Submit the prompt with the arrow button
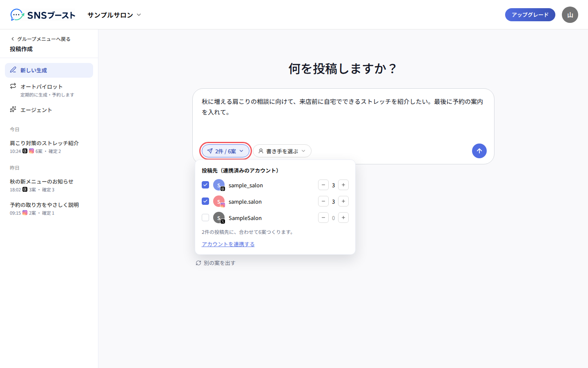This screenshot has width=588, height=368. click(x=479, y=151)
